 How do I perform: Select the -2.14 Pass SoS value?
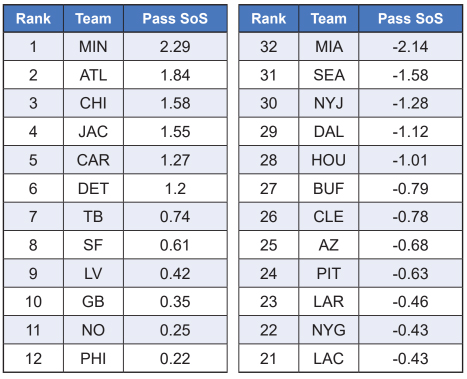coord(411,47)
